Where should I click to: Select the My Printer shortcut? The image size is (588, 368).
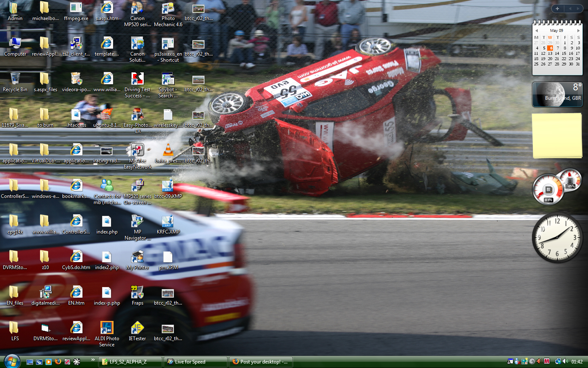pos(137,260)
